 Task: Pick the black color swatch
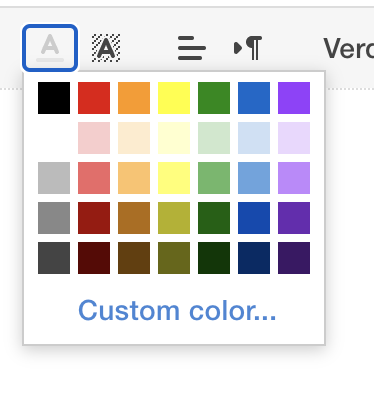[54, 98]
